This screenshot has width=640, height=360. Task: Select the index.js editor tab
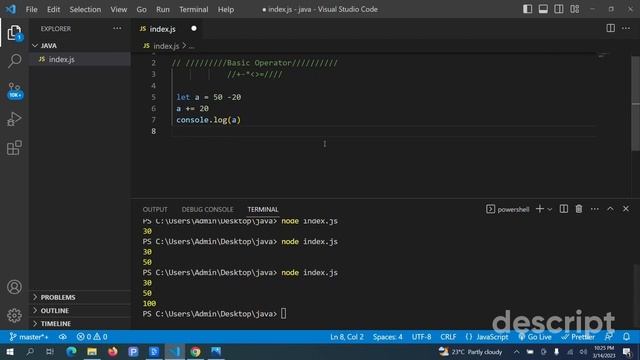pos(168,29)
